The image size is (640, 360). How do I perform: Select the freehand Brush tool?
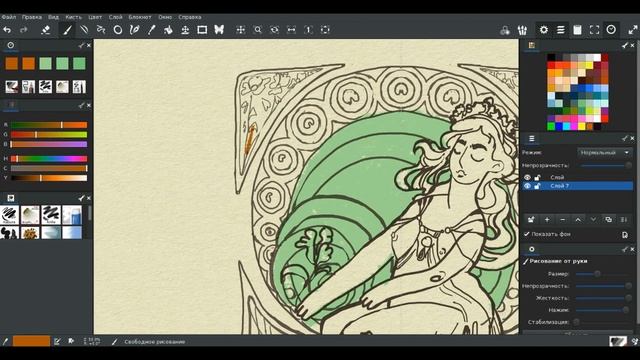[x=67, y=30]
